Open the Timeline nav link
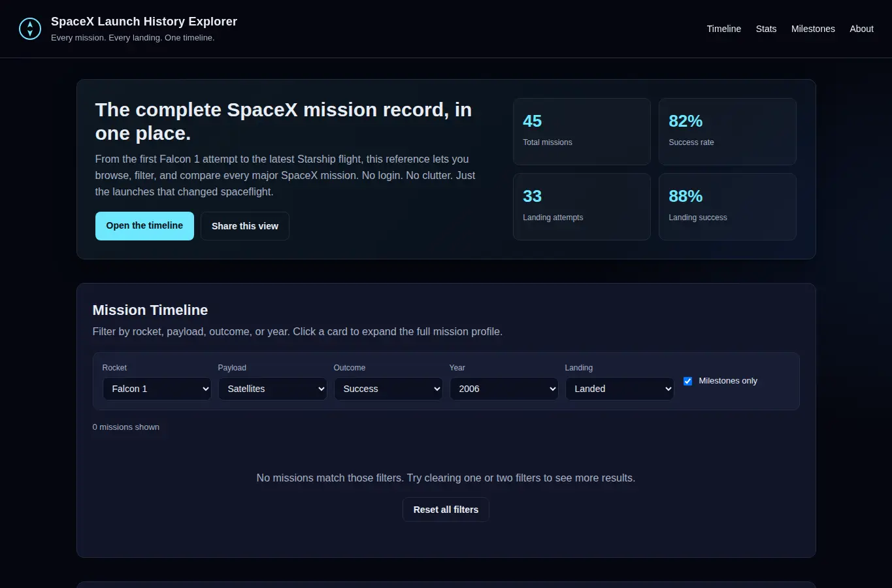The height and width of the screenshot is (588, 892). tap(723, 29)
